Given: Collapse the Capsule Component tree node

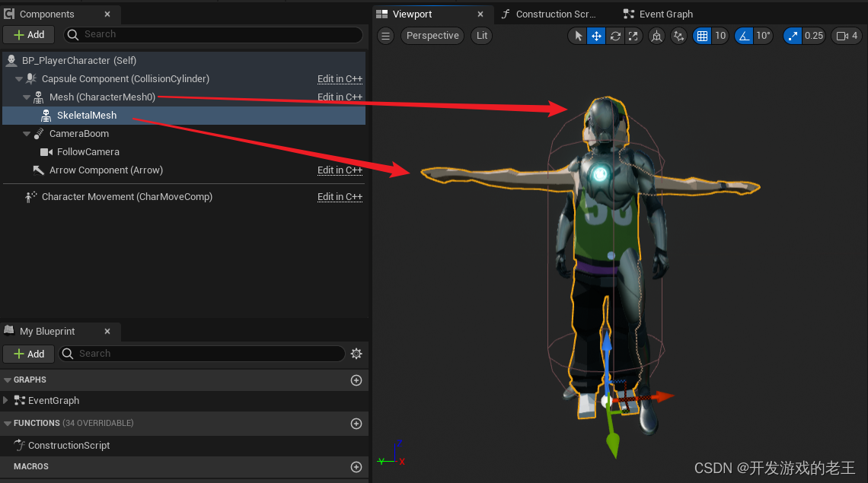Looking at the screenshot, I should 19,79.
